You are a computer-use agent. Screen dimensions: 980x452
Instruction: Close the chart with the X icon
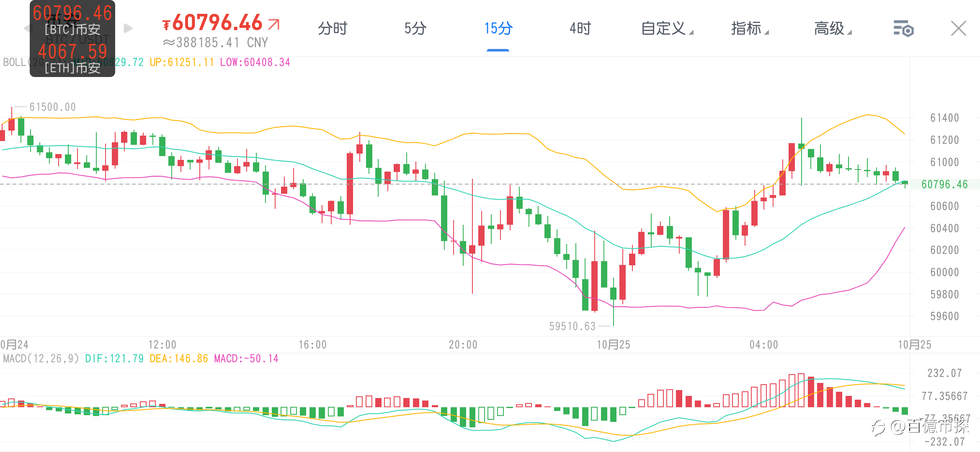point(958,28)
